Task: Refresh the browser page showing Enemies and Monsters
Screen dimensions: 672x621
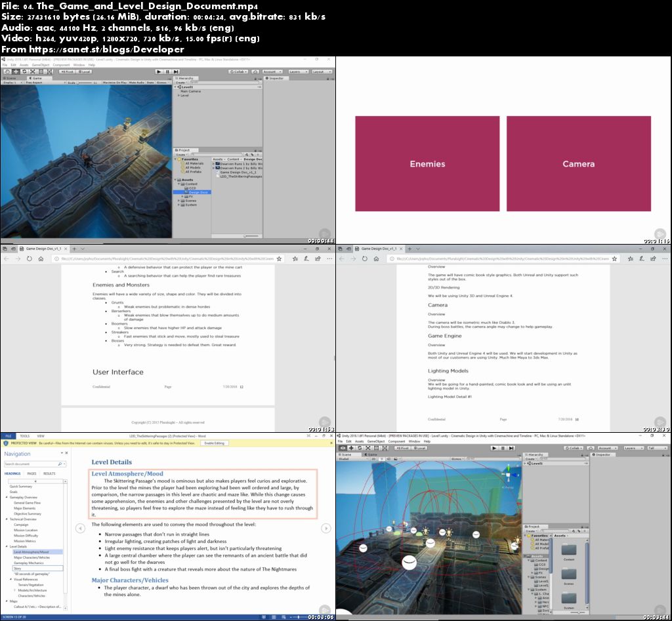Action: pyautogui.click(x=29, y=258)
